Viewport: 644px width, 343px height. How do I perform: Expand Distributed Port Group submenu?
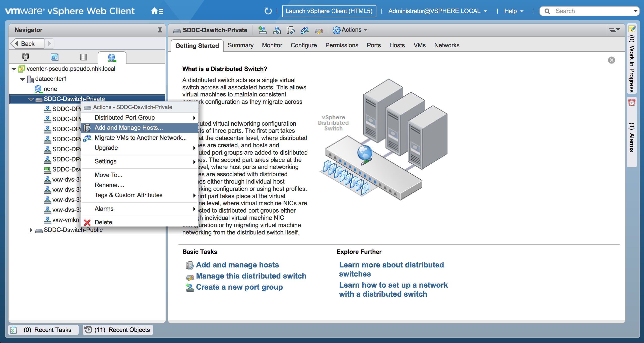(x=139, y=118)
